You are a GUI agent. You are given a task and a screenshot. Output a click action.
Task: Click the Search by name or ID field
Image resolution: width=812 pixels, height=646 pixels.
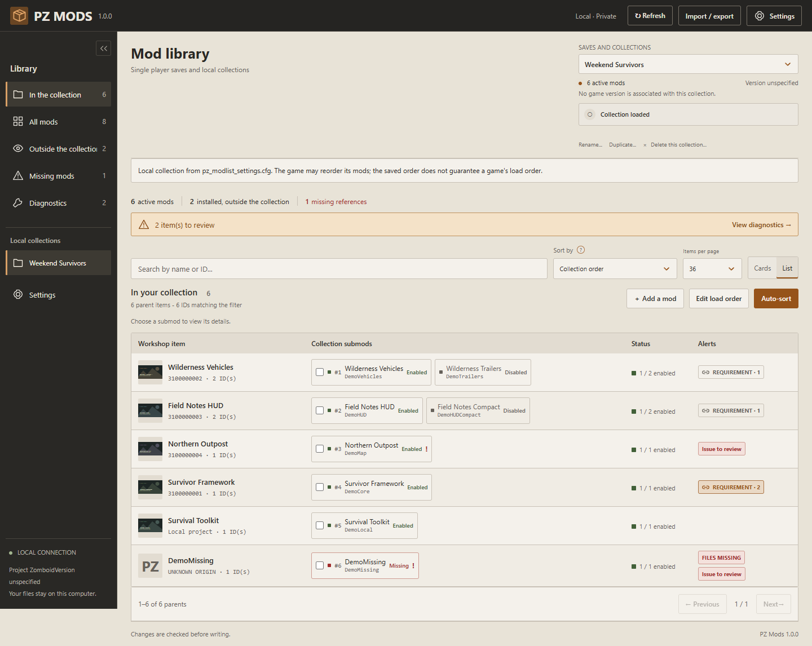[x=339, y=269]
